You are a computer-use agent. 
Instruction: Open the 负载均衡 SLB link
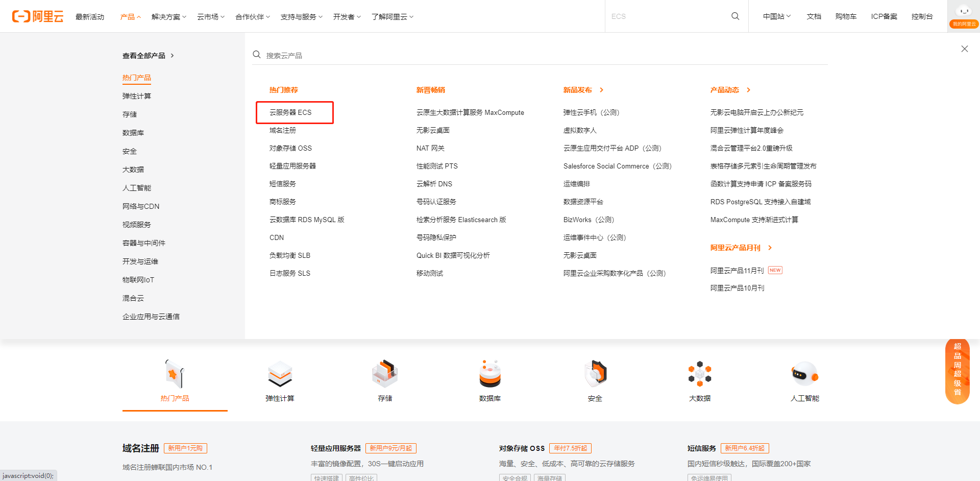point(290,255)
